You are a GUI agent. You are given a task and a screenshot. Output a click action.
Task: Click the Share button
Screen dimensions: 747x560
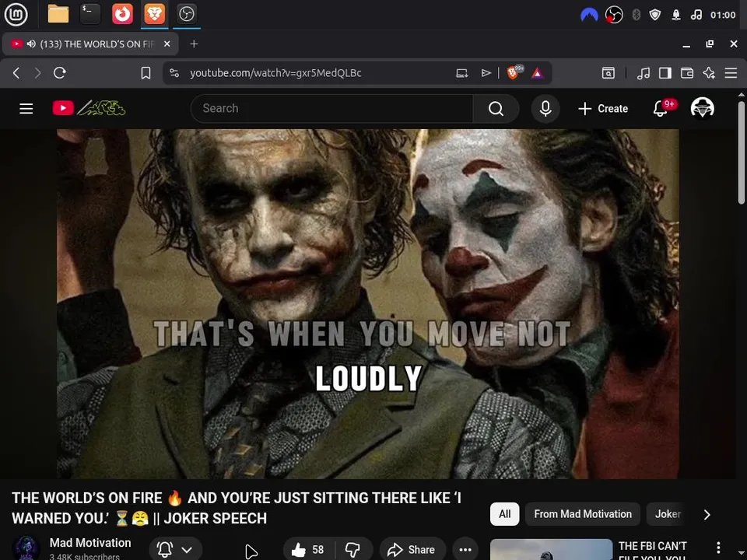pos(412,550)
